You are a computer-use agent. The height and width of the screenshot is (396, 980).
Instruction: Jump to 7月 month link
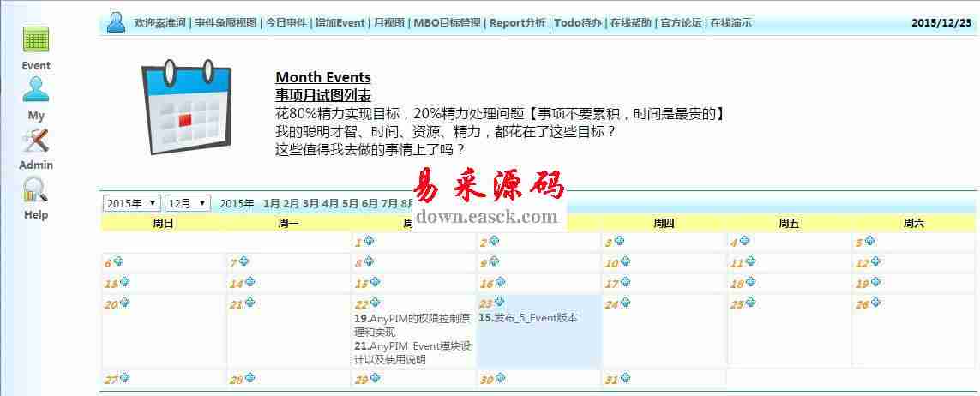[x=389, y=204]
